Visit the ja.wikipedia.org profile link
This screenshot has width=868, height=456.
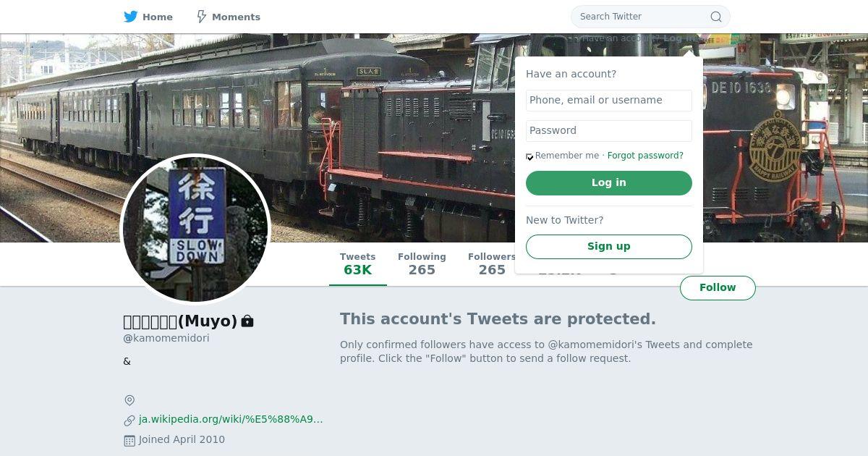point(231,419)
